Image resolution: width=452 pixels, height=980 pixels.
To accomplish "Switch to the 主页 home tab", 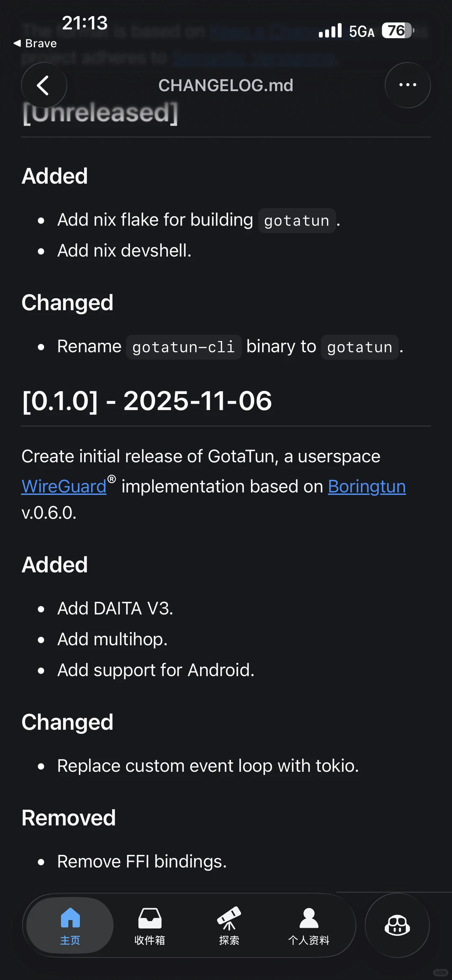I will click(x=70, y=925).
